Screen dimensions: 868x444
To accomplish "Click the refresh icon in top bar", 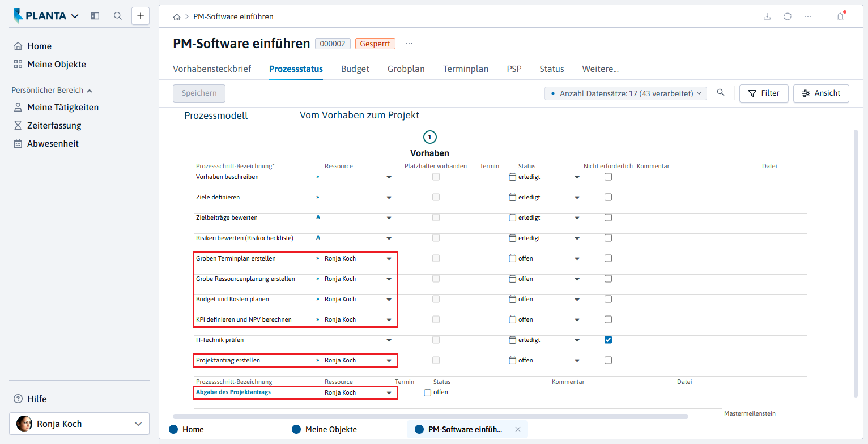I will [788, 16].
